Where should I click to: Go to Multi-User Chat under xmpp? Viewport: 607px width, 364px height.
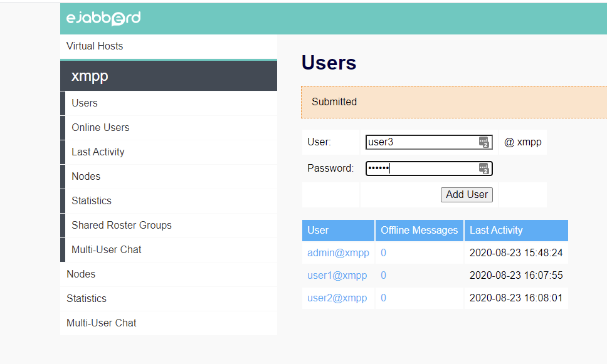tap(106, 249)
